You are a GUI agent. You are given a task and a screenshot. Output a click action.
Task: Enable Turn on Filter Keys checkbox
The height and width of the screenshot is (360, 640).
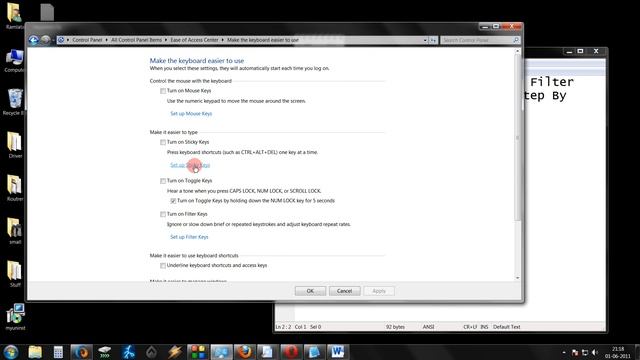point(163,214)
